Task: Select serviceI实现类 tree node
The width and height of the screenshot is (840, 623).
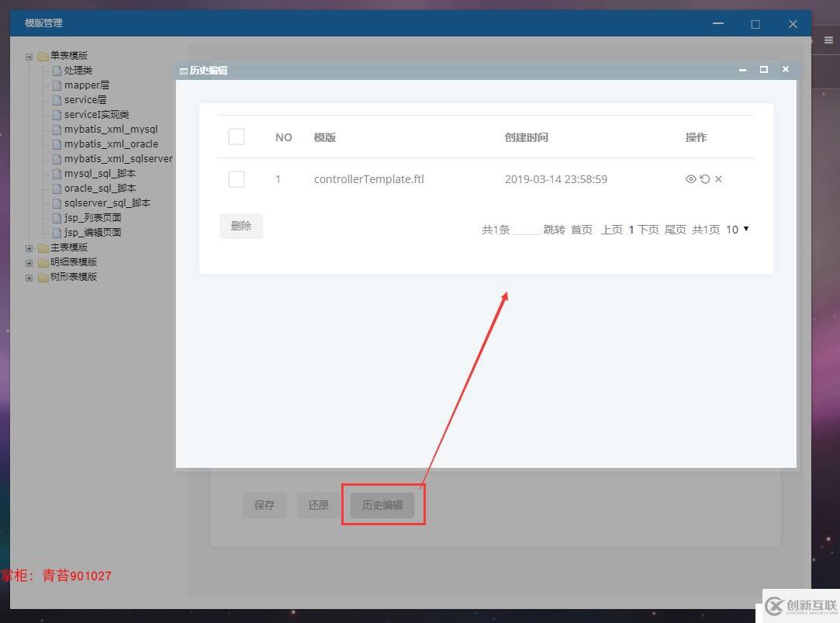Action: (96, 115)
